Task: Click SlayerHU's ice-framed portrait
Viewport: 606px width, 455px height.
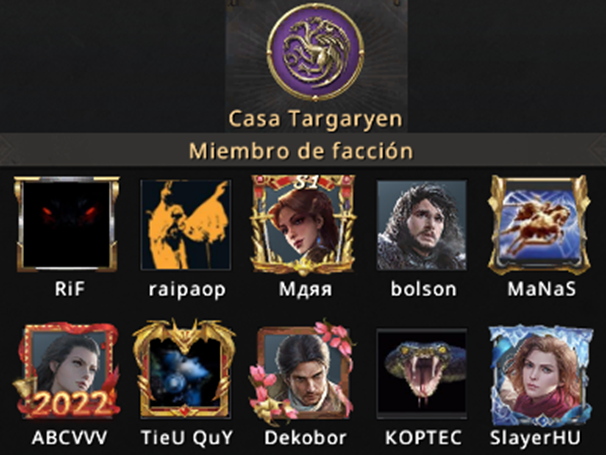Action: pyautogui.click(x=540, y=375)
